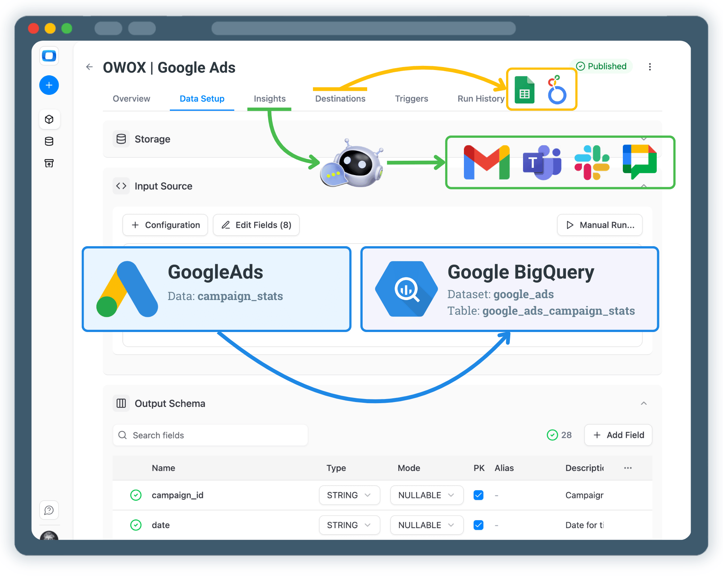The image size is (723, 588).
Task: Open the Run History tab
Action: tap(480, 99)
